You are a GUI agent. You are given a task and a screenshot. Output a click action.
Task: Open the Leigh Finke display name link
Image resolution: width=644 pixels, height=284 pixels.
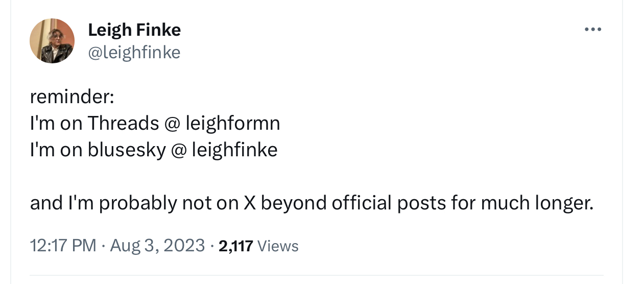click(x=134, y=30)
